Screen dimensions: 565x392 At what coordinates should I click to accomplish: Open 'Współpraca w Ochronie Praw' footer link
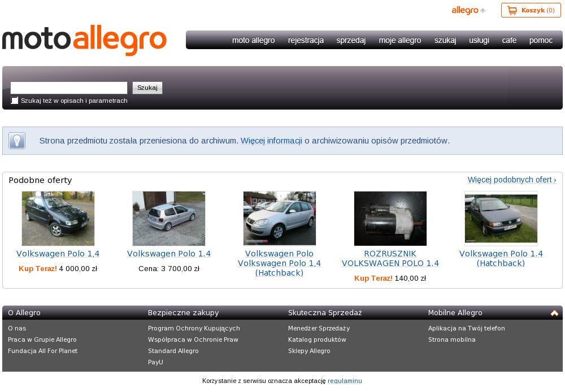pos(193,339)
